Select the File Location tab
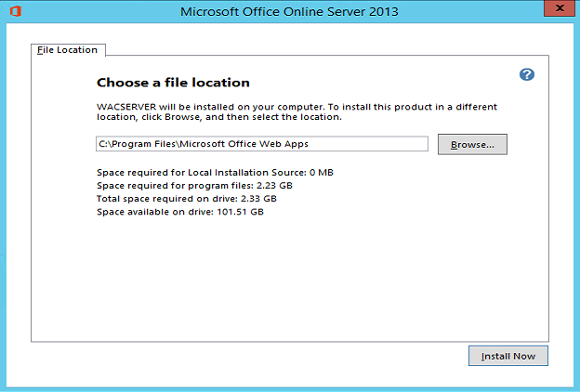This screenshot has height=392, width=580. [67, 49]
